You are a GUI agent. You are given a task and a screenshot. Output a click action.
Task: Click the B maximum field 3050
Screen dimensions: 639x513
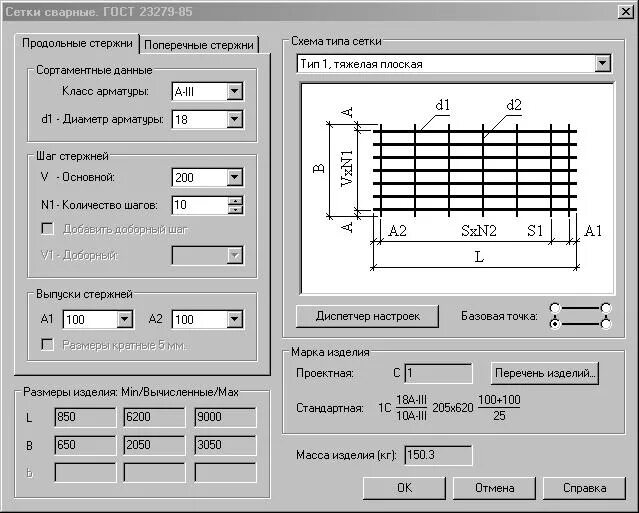point(225,445)
